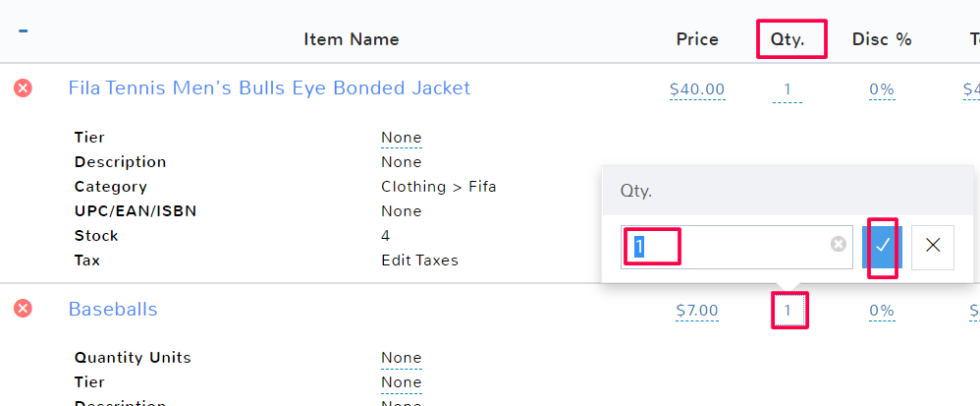This screenshot has width=980, height=406.
Task: Cancel quantity edit with X button
Action: tap(933, 246)
